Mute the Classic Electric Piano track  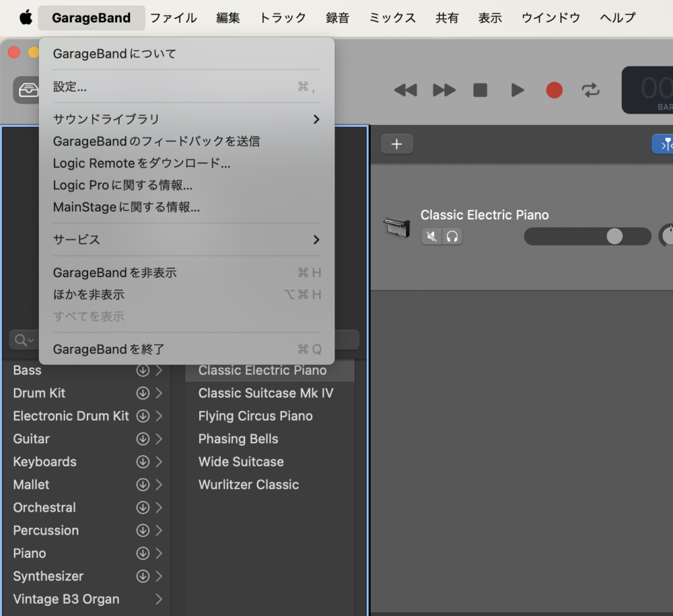point(431,236)
